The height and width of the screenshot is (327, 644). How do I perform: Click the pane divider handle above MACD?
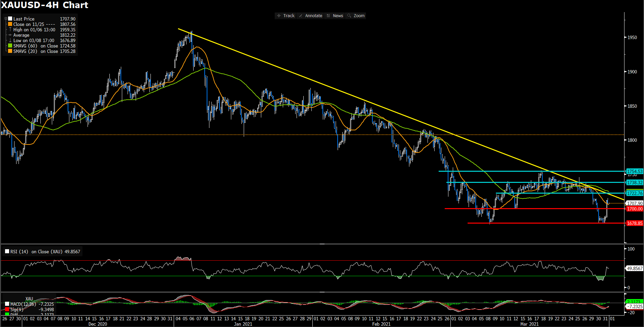(322, 292)
